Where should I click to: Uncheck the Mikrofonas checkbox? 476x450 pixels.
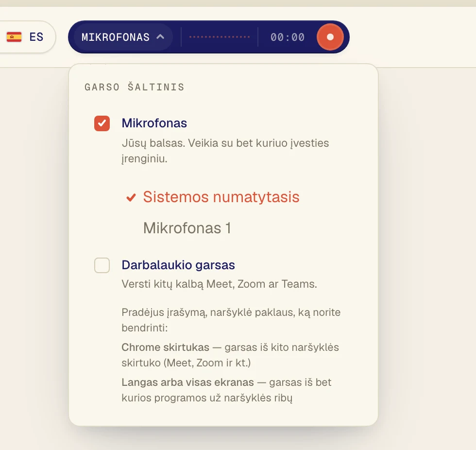102,123
